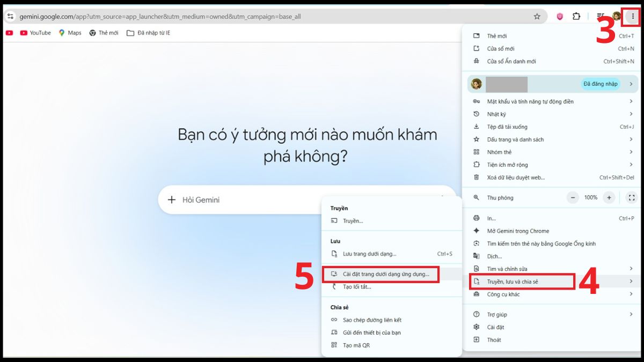Click the plus icon in Gemini prompt box
Viewport: 644px width, 362px height.
[x=172, y=200]
